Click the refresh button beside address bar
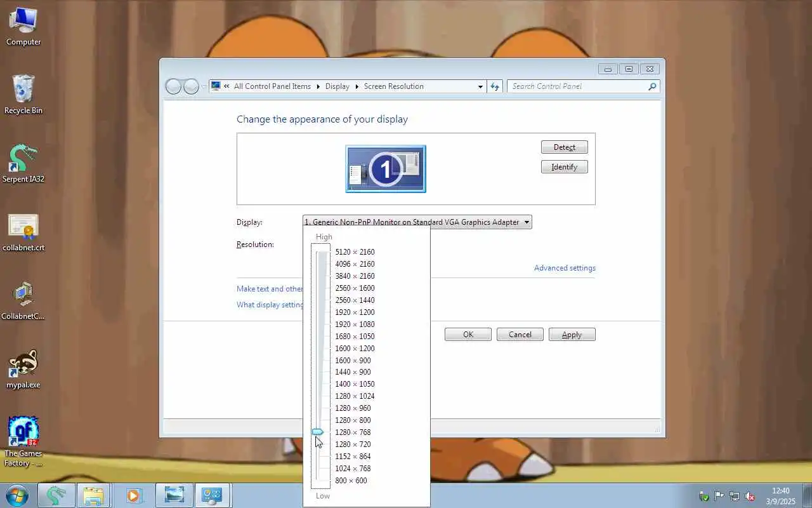 (495, 86)
